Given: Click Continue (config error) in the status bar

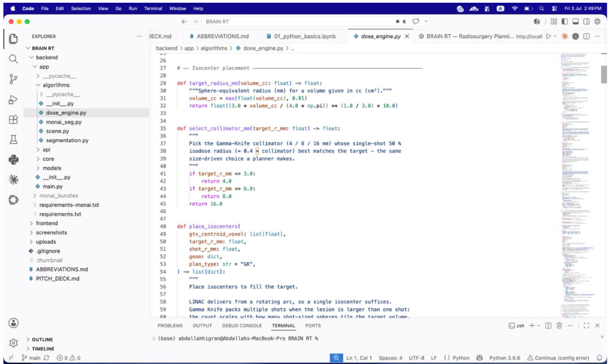Looking at the screenshot, I should point(558,358).
